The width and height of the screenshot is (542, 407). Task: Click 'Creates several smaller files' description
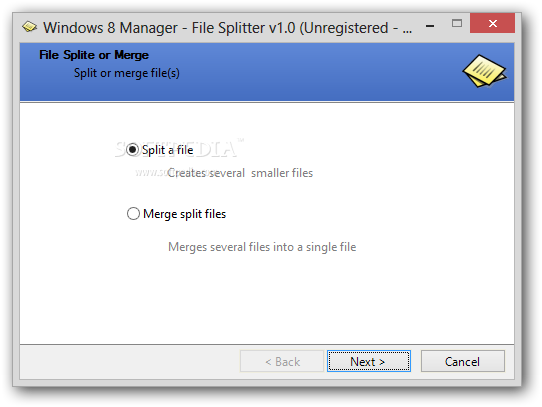click(240, 173)
